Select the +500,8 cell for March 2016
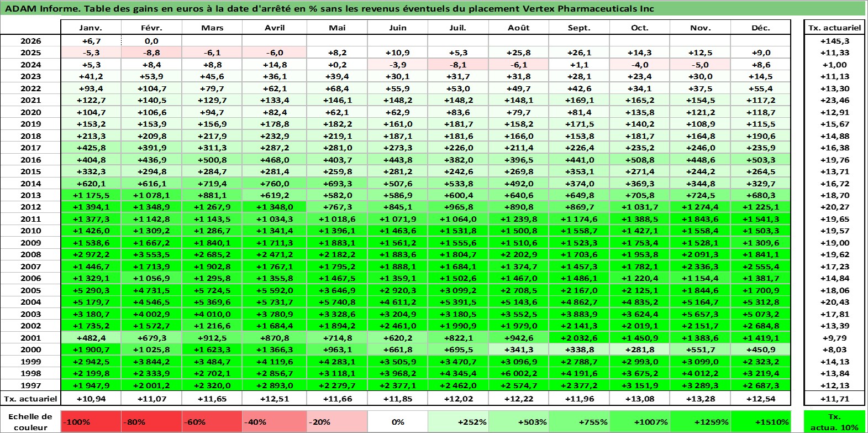 pyautogui.click(x=212, y=160)
